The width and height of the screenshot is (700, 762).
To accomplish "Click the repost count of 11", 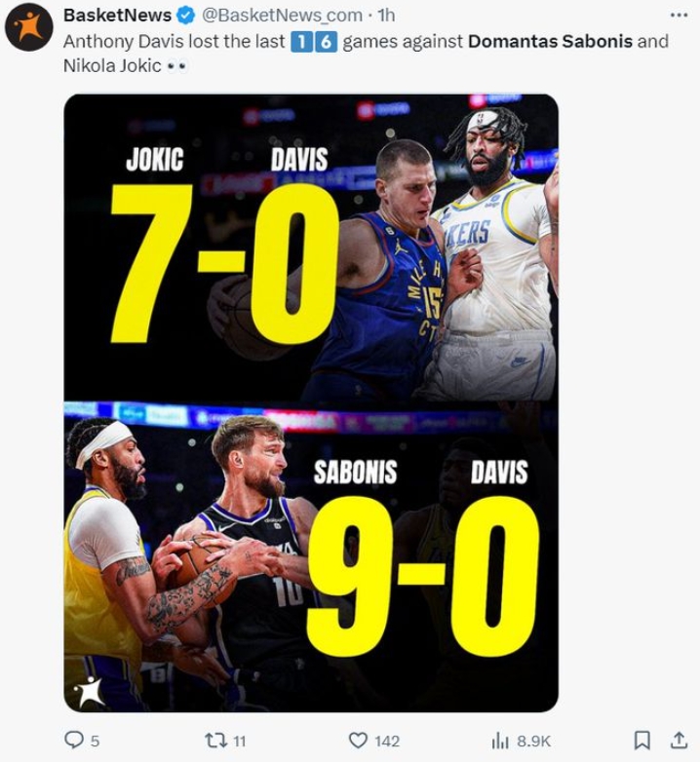I will [x=239, y=742].
